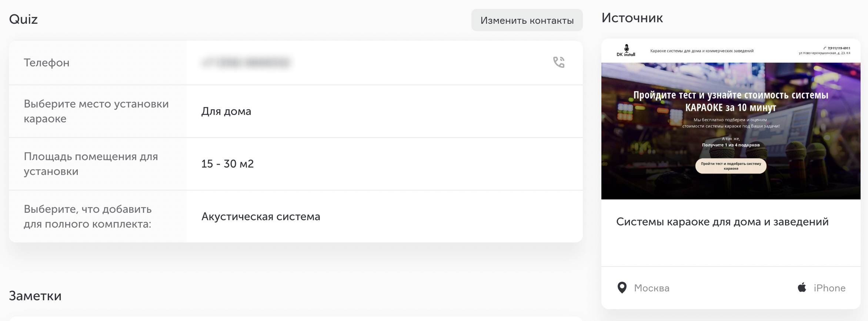This screenshot has width=868, height=321.
Task: Click the Выберите место установки караоке label
Action: (96, 111)
